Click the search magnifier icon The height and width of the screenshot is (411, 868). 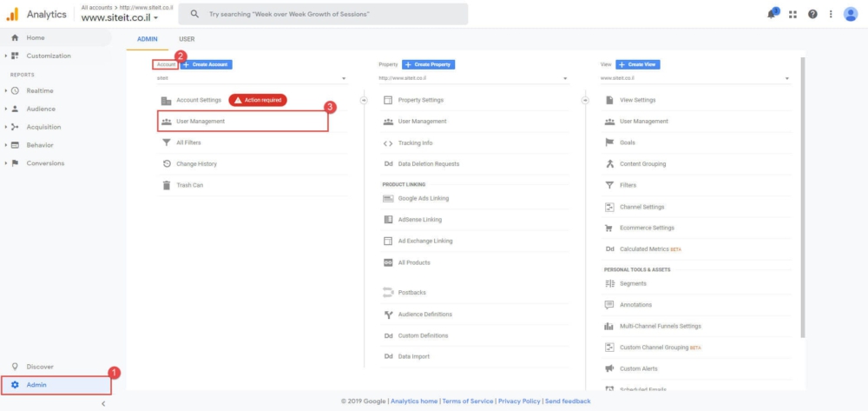pos(194,14)
